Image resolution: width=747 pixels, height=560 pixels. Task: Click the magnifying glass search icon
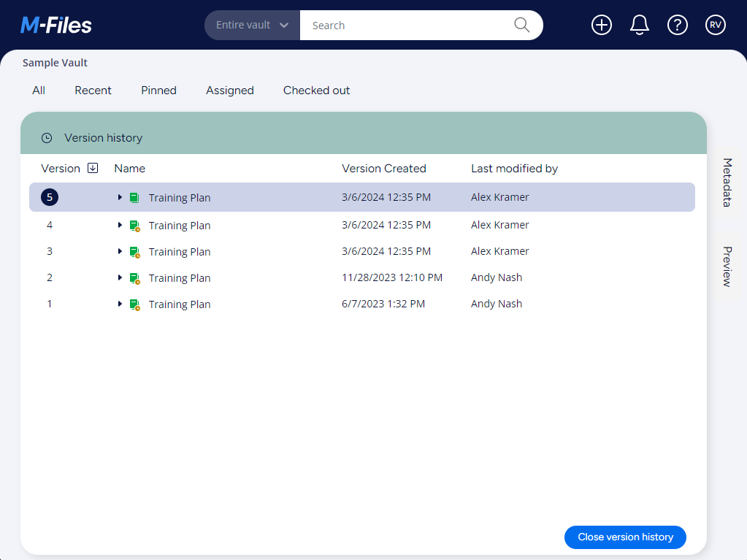pyautogui.click(x=521, y=25)
